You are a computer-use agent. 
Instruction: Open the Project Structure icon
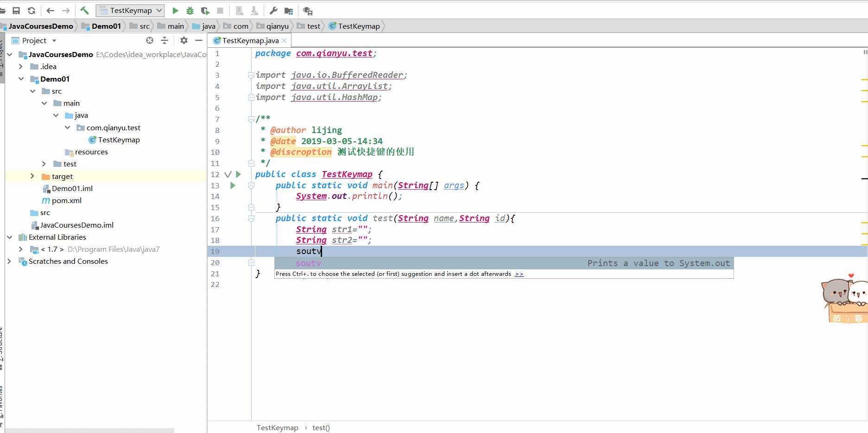pos(288,10)
